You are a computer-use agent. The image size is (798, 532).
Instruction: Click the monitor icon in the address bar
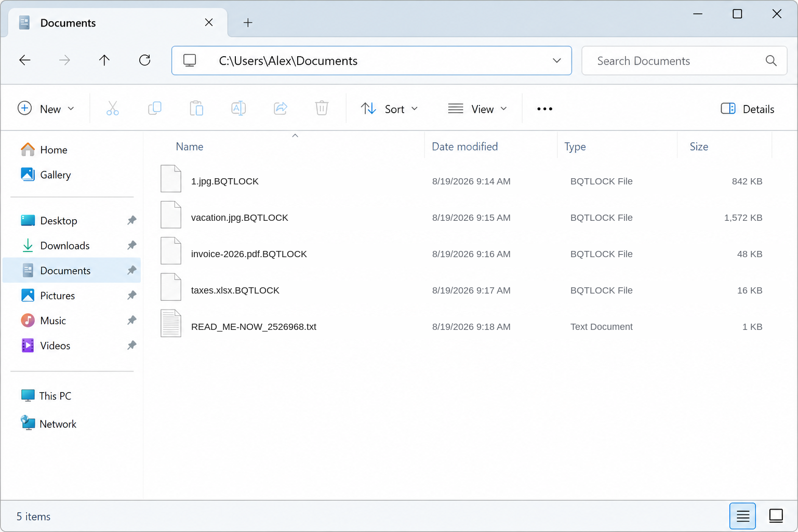tap(190, 61)
